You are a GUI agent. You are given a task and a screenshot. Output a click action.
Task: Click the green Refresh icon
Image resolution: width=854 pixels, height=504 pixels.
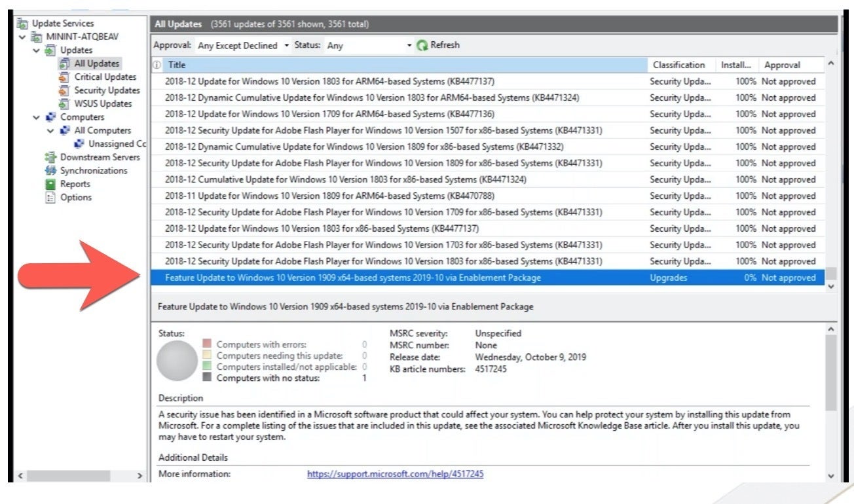tap(422, 45)
